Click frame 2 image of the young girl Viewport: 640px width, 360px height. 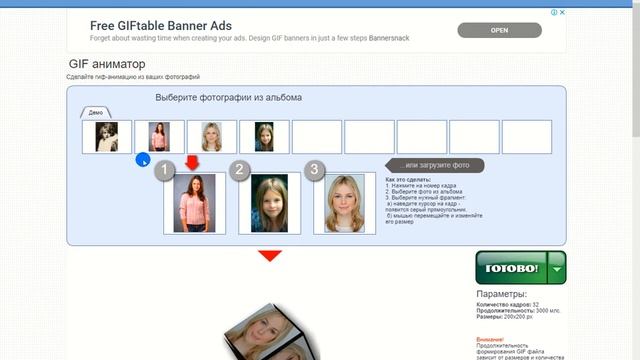click(269, 203)
